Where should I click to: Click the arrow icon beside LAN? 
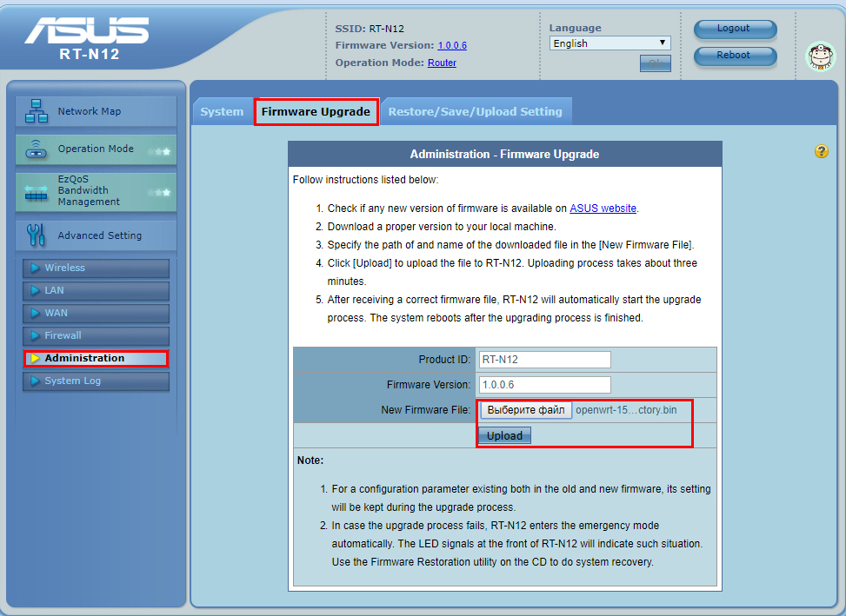tap(35, 290)
